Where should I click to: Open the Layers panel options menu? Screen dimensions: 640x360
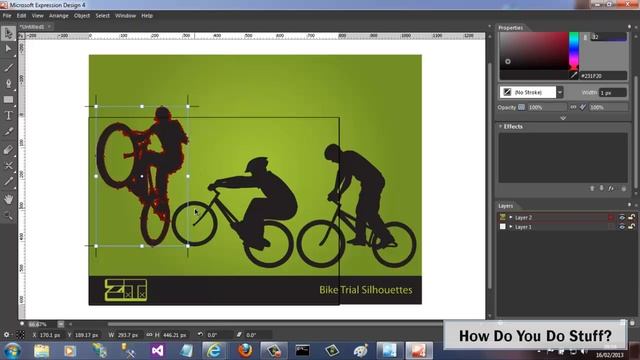(x=629, y=205)
